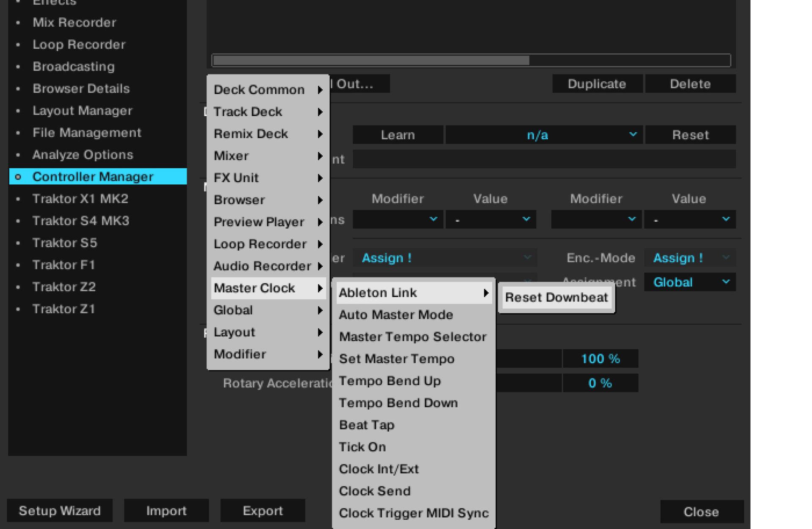Open the left Assign ! dropdown
The height and width of the screenshot is (529, 812).
(445, 258)
